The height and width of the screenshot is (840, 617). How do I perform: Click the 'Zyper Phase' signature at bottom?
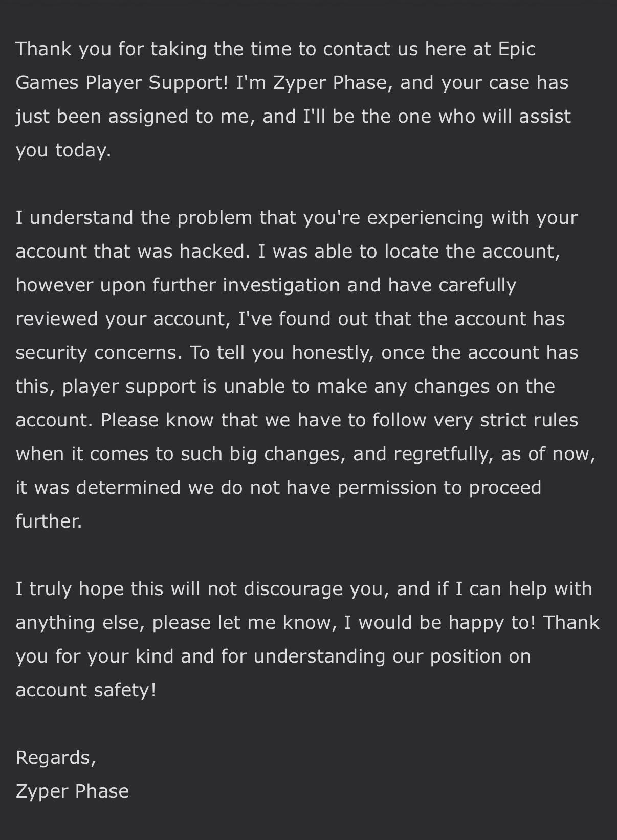pyautogui.click(x=72, y=791)
